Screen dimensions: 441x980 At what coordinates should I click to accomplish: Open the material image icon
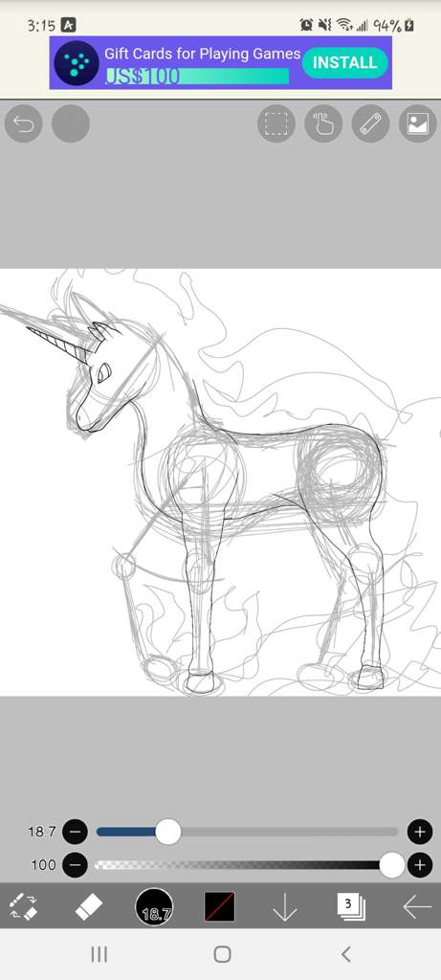[417, 123]
